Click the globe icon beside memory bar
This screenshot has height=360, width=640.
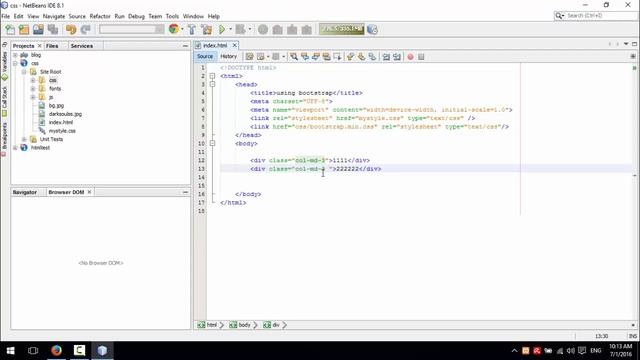[x=372, y=29]
